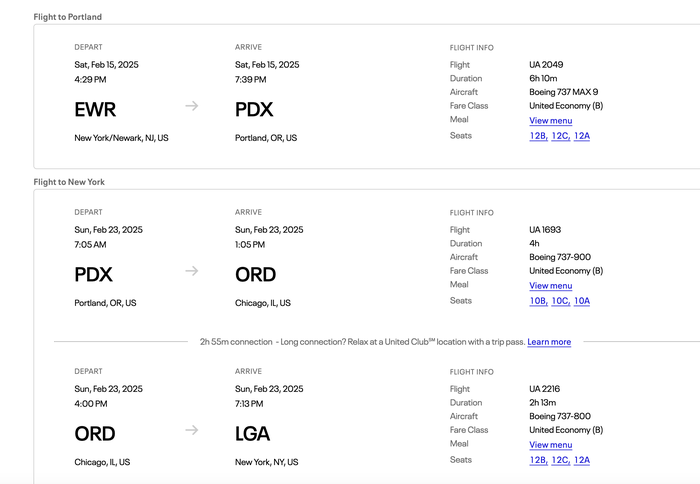The height and width of the screenshot is (484, 700).
Task: Click the Flight to New York heading
Action: click(x=69, y=182)
